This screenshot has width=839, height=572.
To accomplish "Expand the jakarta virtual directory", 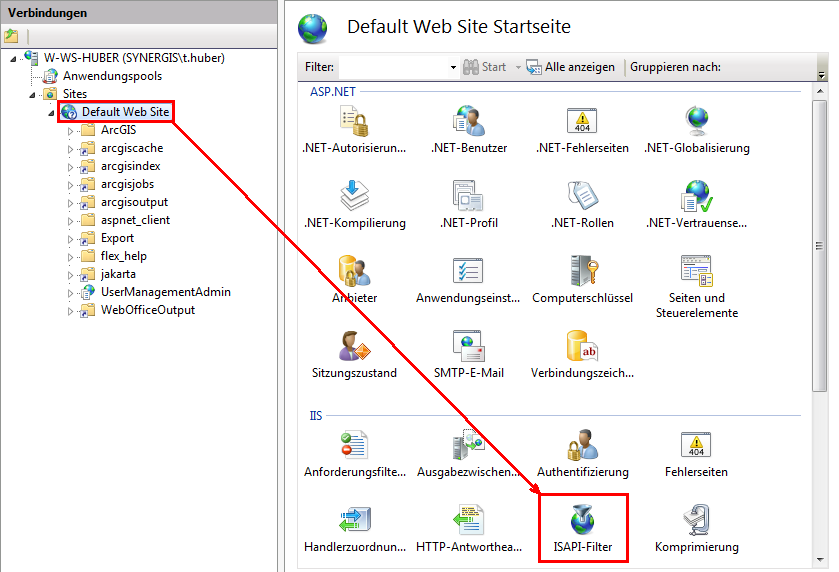I will 70,275.
